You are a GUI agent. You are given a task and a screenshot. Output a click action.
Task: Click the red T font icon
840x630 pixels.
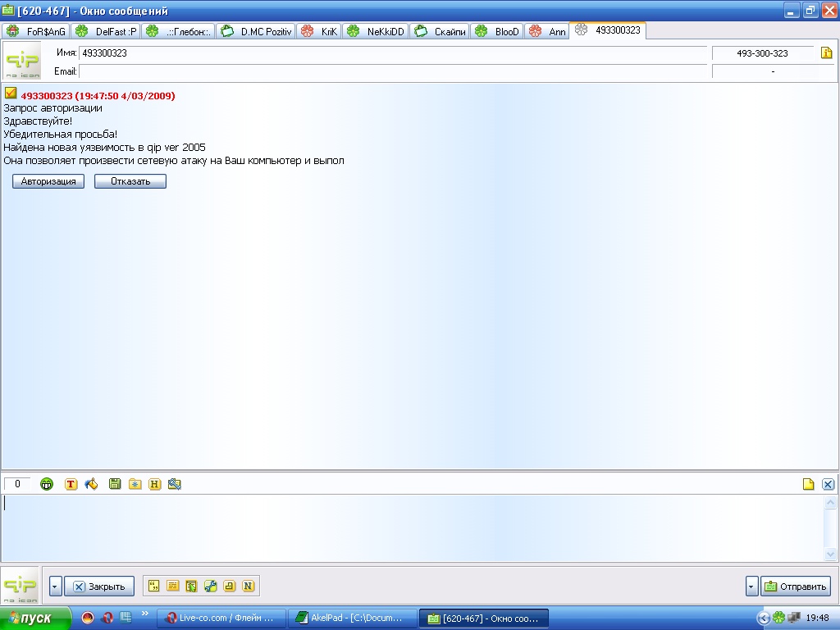71,484
